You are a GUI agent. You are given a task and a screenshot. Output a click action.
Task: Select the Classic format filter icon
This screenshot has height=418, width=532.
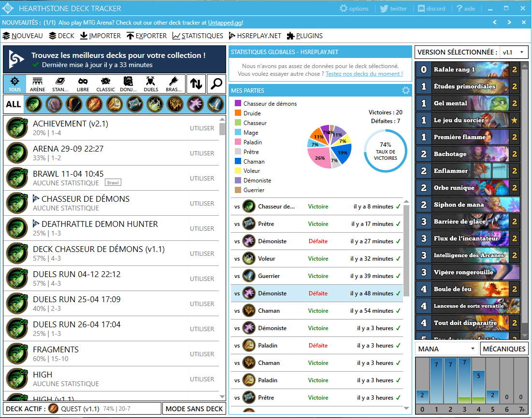(105, 84)
